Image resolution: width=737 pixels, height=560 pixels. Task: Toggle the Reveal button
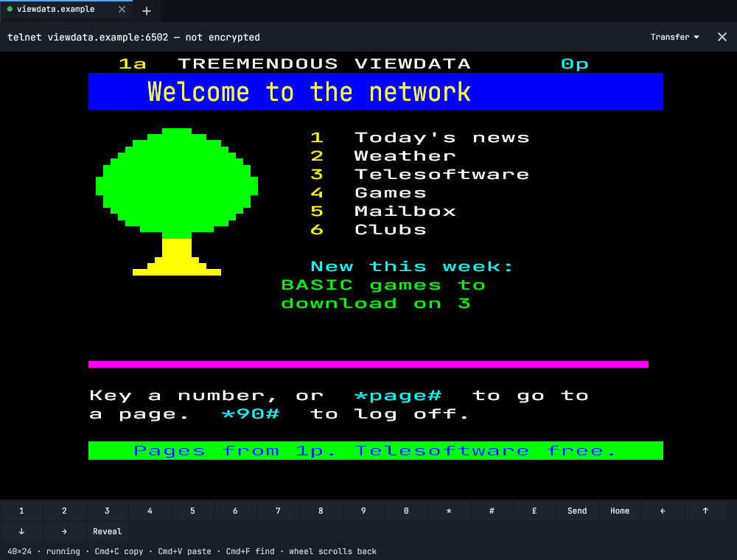point(107,531)
